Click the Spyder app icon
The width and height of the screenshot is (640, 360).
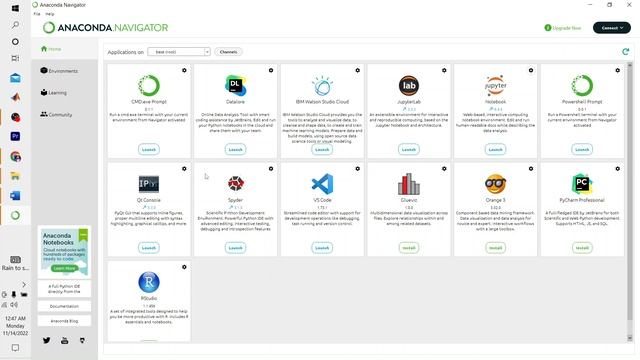[236, 184]
